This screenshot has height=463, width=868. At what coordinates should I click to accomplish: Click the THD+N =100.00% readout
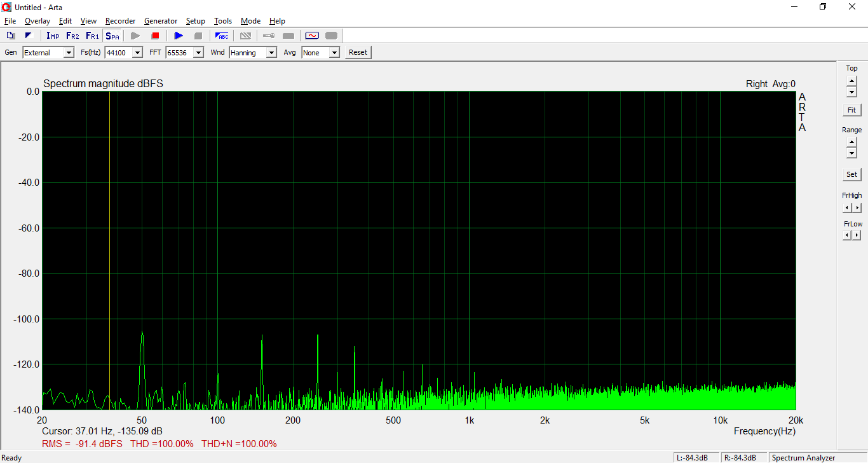[x=239, y=444]
